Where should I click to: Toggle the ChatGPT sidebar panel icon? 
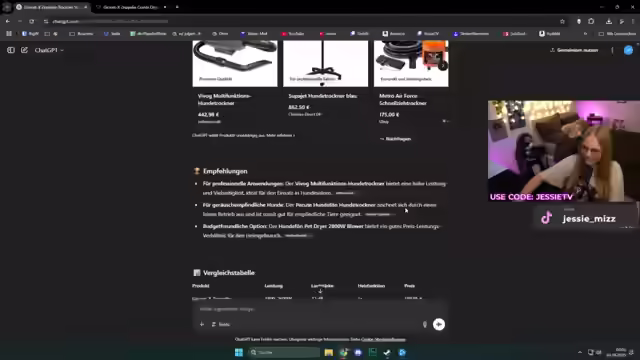pos(11,50)
